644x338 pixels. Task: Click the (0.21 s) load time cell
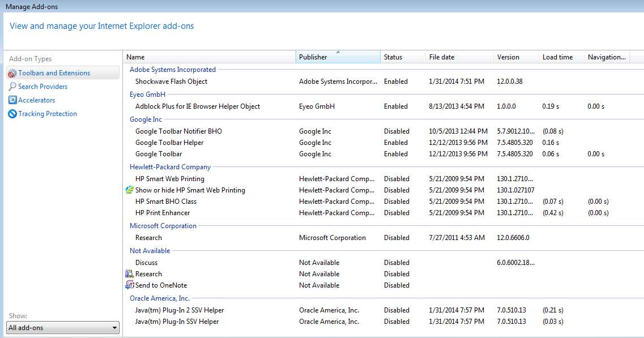tap(553, 310)
